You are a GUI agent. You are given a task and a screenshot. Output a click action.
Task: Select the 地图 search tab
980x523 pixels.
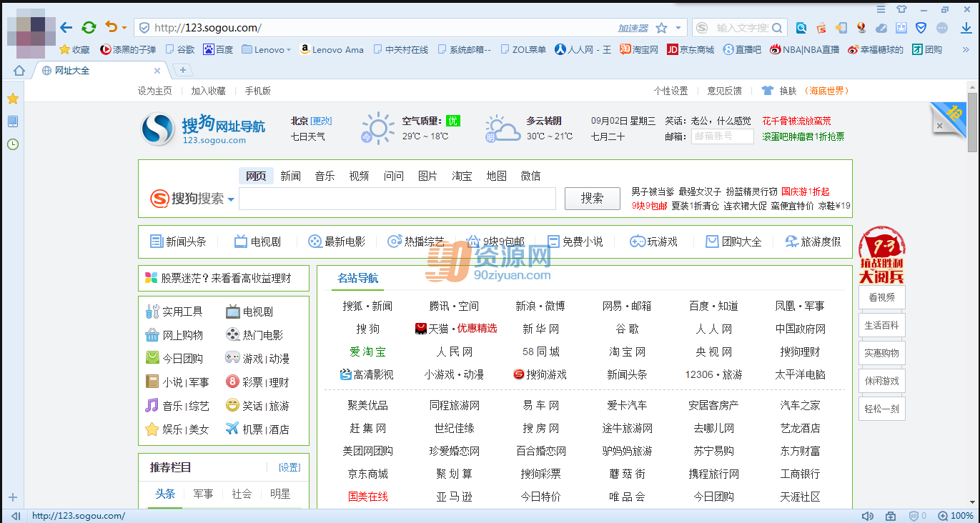point(496,176)
